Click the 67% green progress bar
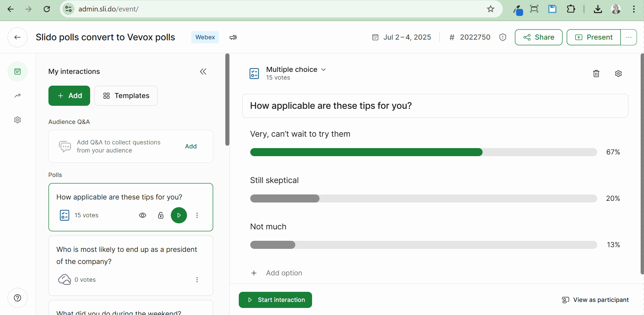The height and width of the screenshot is (315, 644). pos(366,152)
